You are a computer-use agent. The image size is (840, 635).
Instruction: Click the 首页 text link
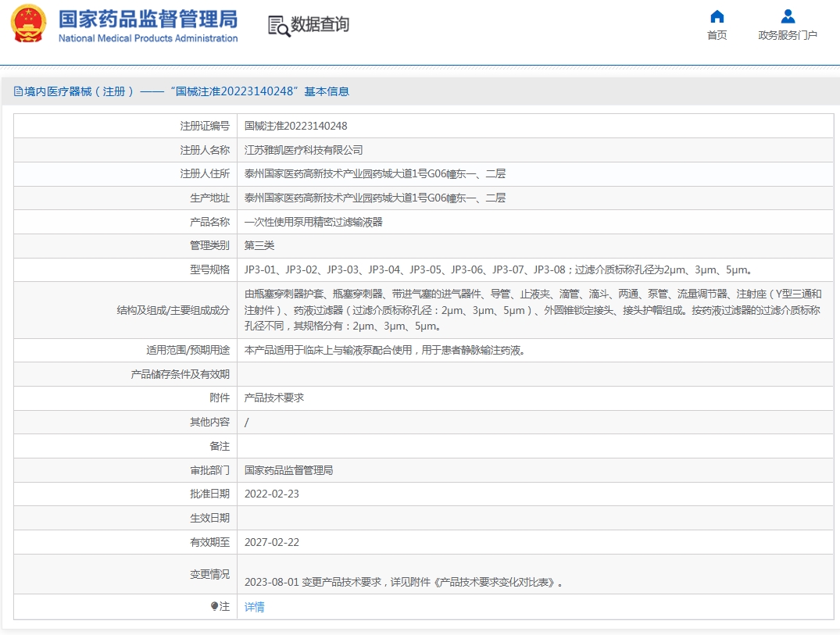coord(717,35)
